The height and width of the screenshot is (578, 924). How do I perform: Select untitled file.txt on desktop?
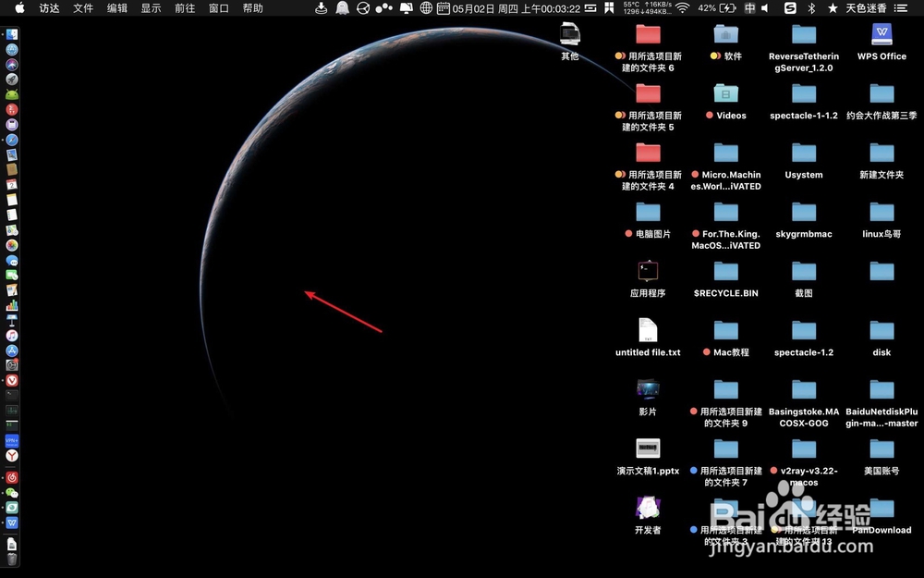[x=649, y=338]
